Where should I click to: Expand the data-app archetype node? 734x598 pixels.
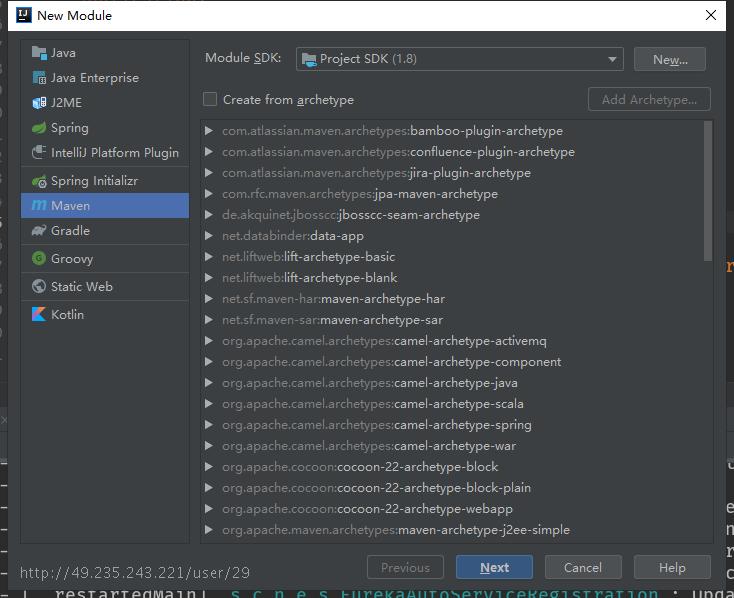click(209, 236)
